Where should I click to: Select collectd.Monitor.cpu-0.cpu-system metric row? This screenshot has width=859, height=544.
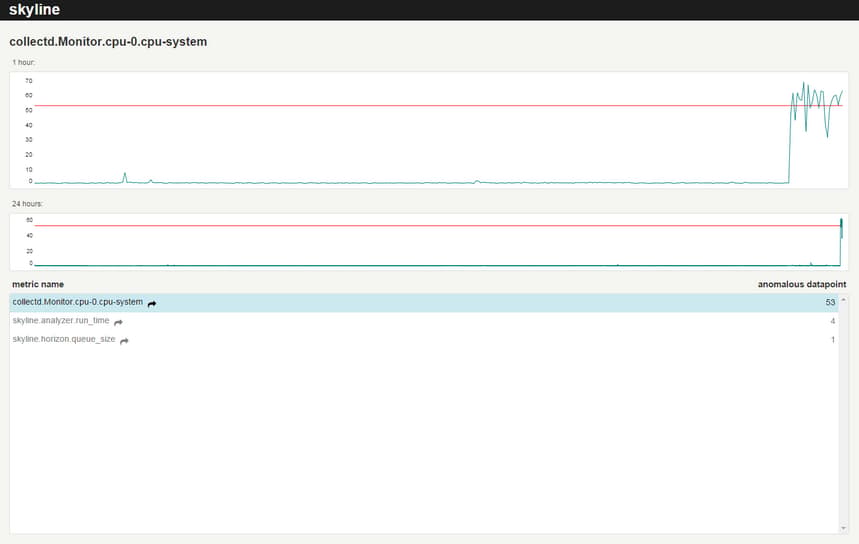(x=423, y=302)
